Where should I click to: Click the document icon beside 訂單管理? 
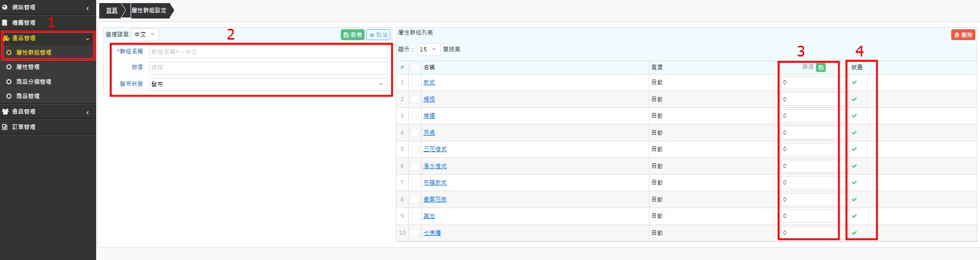tap(5, 127)
